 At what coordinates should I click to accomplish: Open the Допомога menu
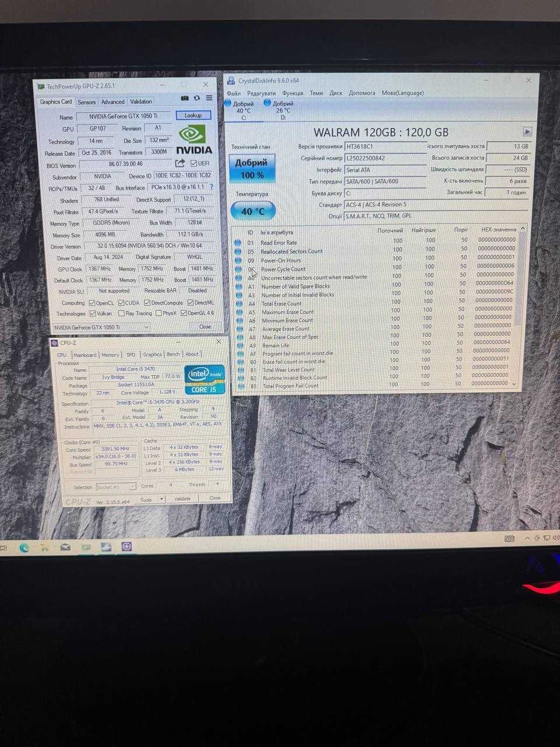[362, 93]
